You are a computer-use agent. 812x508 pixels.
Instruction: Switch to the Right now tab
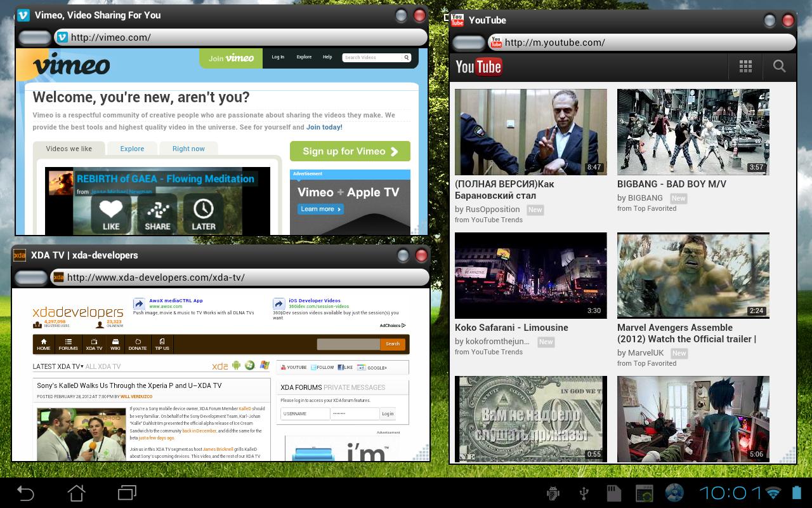pyautogui.click(x=188, y=149)
